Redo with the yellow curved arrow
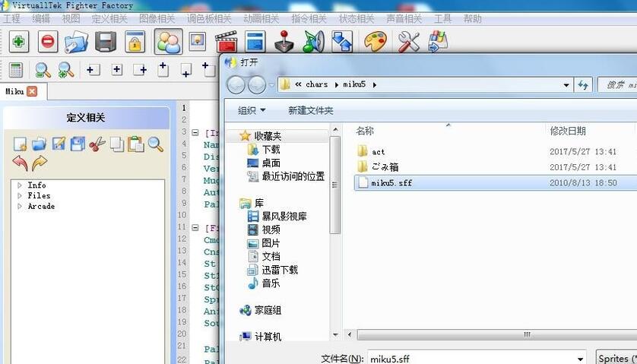The image size is (637, 364). (40, 163)
